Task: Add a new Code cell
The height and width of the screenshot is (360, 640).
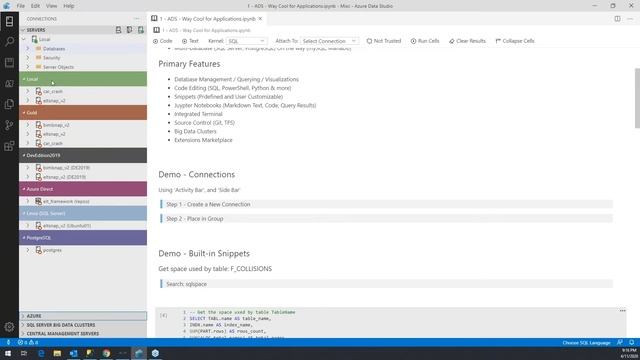Action: point(162,41)
